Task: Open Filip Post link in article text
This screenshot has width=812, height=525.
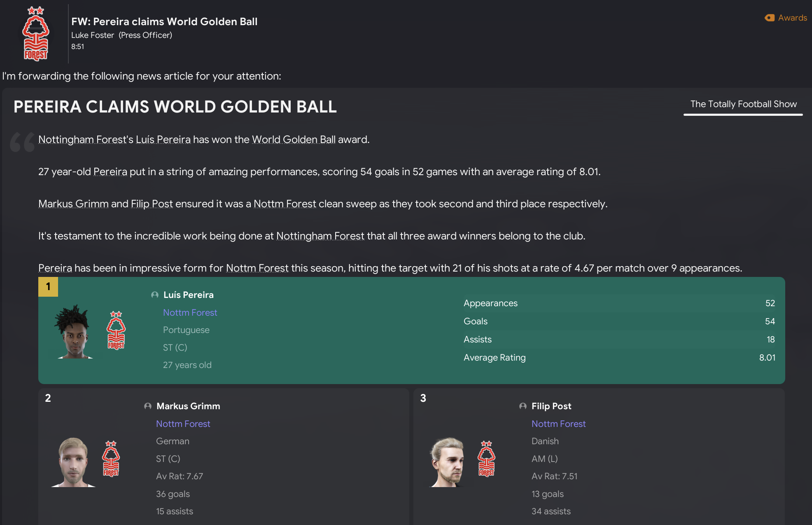Action: [x=152, y=204]
